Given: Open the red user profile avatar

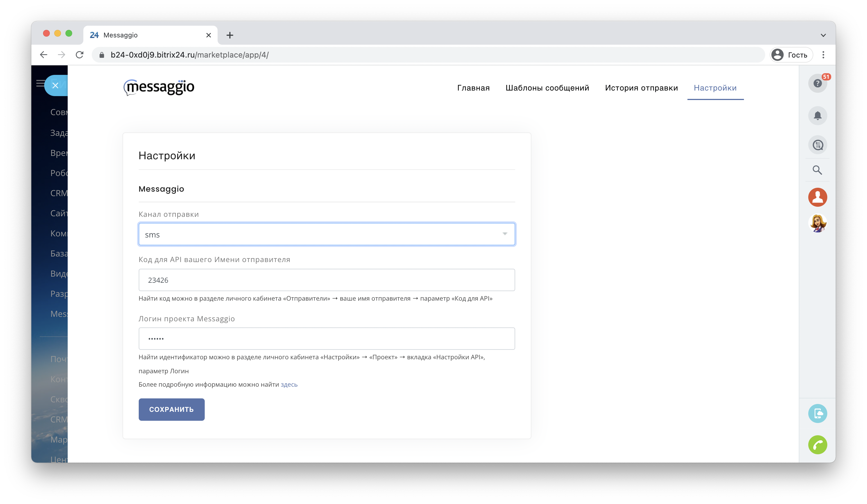Looking at the screenshot, I should click(817, 197).
